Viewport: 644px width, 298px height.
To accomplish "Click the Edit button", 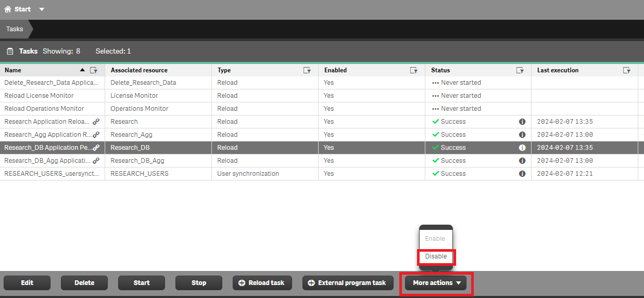I will (x=27, y=283).
